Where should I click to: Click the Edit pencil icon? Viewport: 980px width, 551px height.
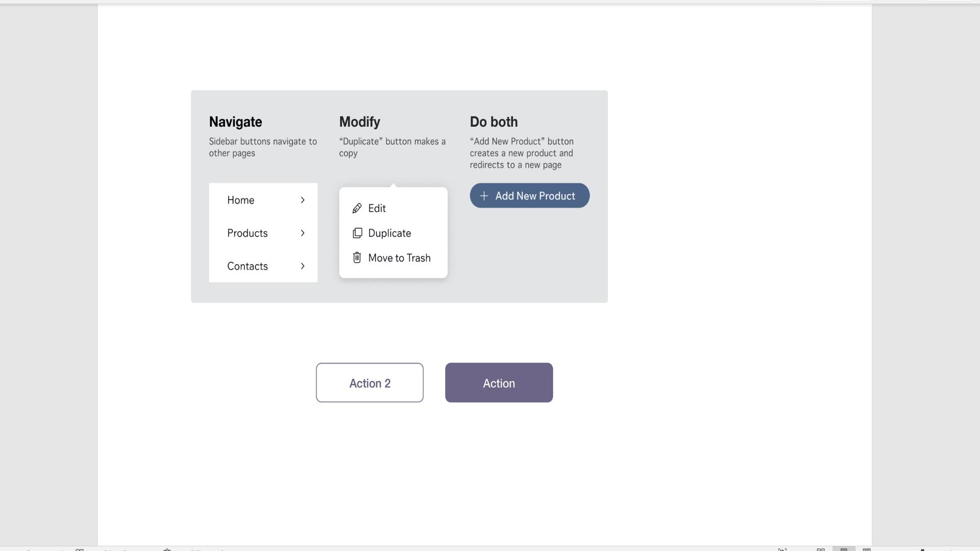click(x=357, y=208)
